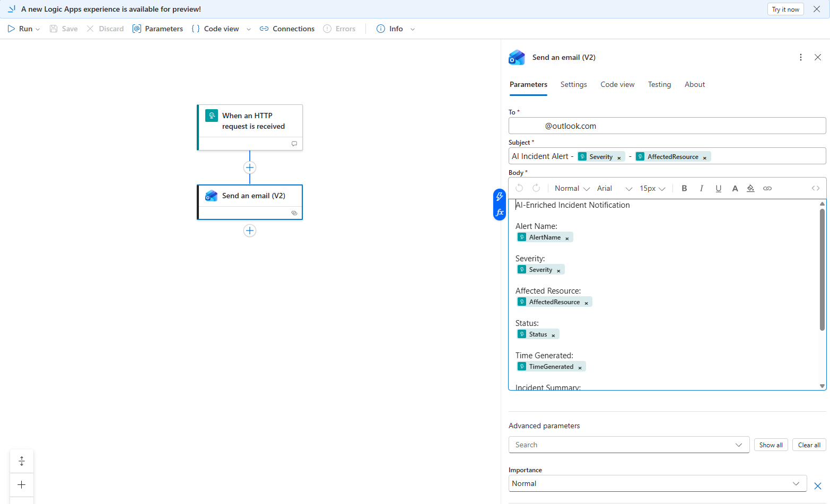Click Show all advanced parameters
This screenshot has width=830, height=504.
(771, 445)
